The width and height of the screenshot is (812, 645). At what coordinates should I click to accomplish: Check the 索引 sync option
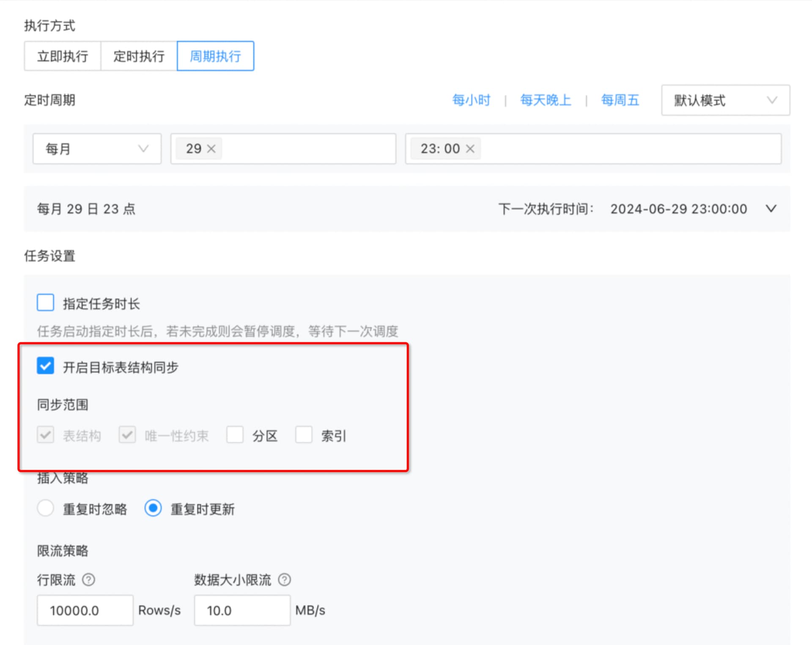pos(304,435)
